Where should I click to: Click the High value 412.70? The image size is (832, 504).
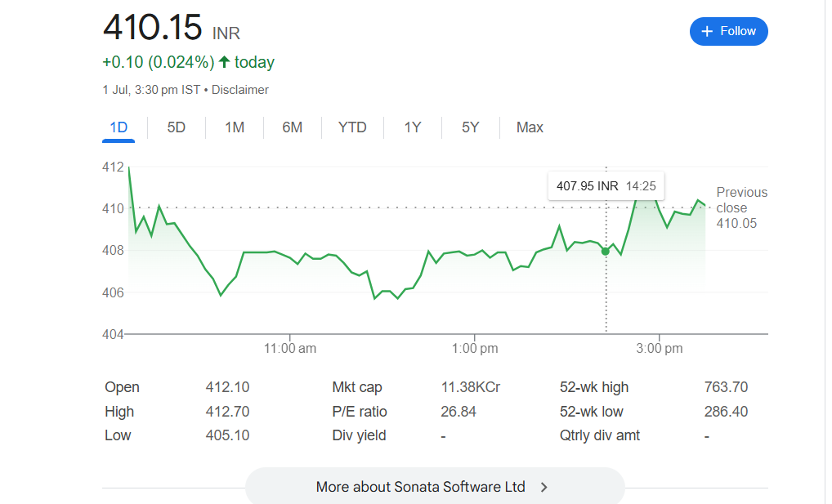227,412
